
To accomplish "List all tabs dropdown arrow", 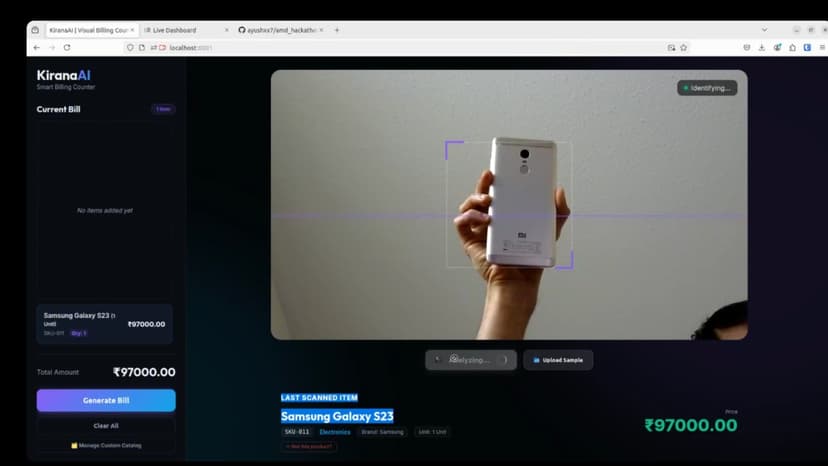I will tap(764, 30).
